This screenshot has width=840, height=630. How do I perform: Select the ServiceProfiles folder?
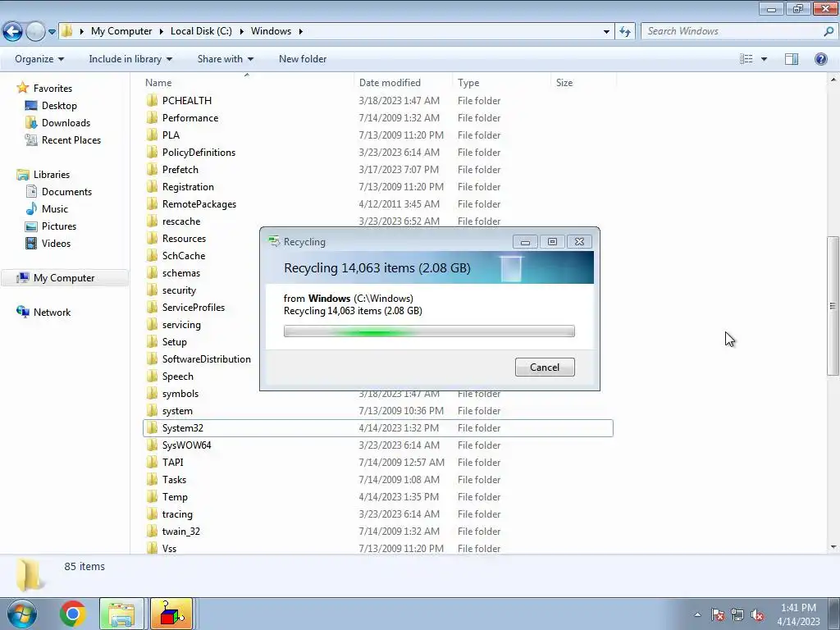194,308
